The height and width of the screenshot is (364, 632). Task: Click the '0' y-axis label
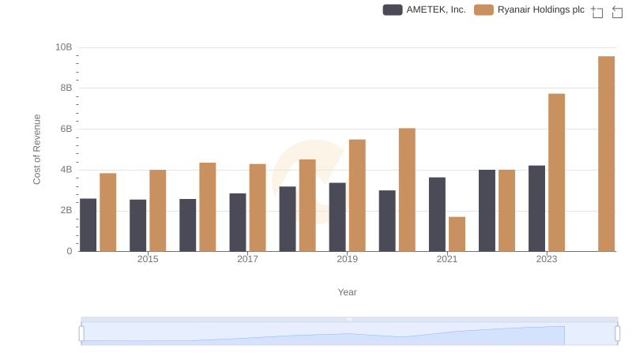(x=70, y=251)
